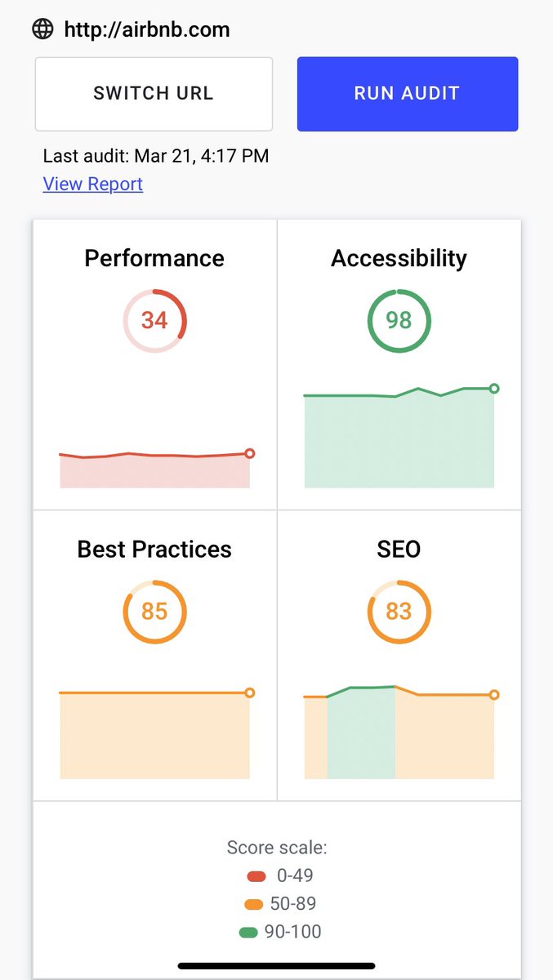Click the Performance score gauge showing 34
Screen dimensions: 553x980
[x=154, y=320]
